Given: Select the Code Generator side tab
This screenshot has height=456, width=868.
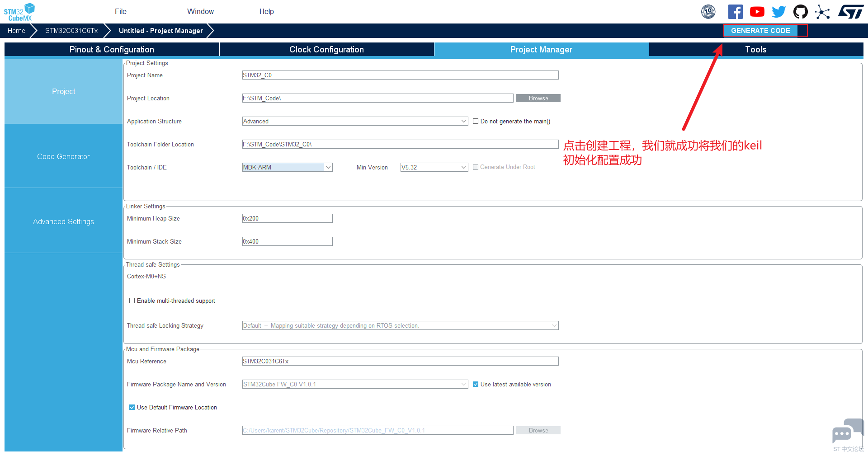Looking at the screenshot, I should pyautogui.click(x=63, y=156).
